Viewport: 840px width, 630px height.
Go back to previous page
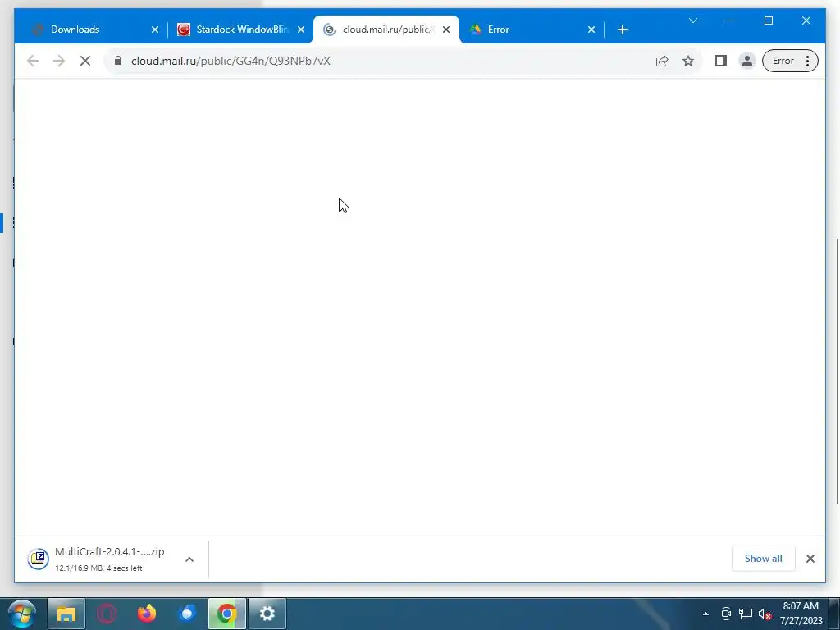click(x=33, y=61)
